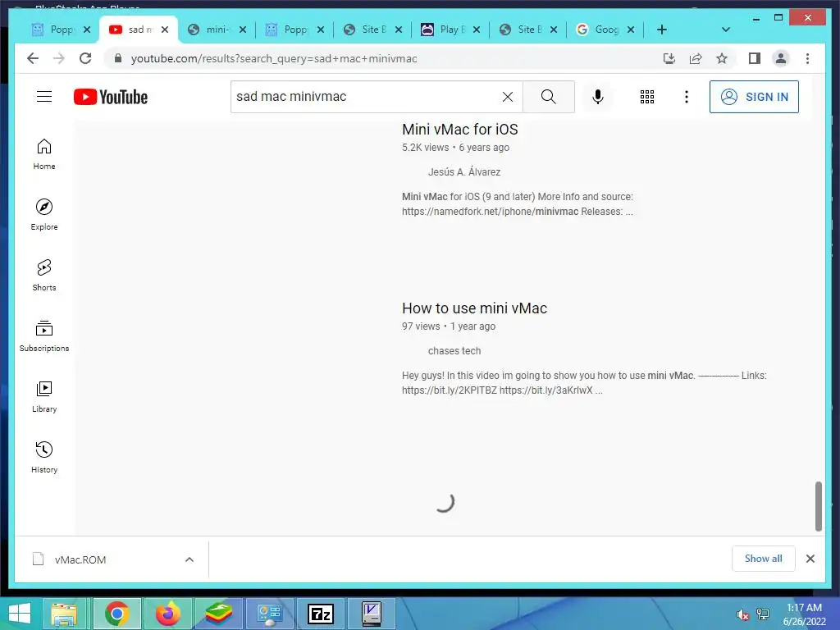840x630 pixels.
Task: Close the Google tab
Action: pos(631,30)
